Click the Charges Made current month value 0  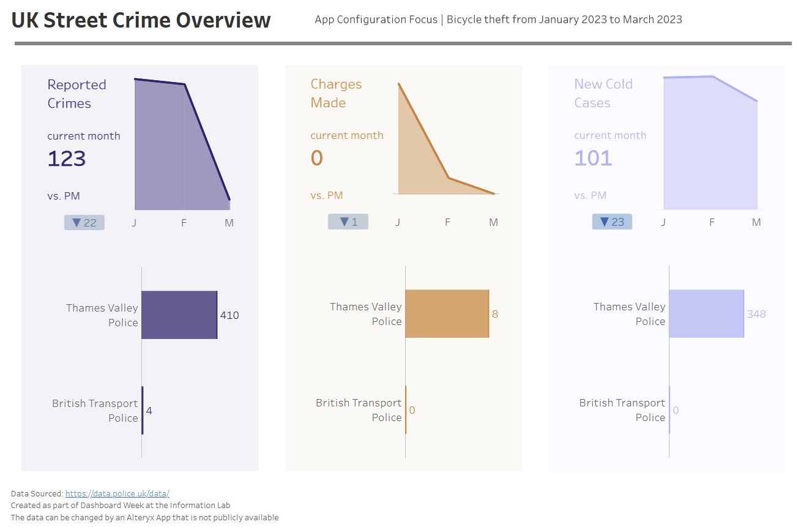317,158
